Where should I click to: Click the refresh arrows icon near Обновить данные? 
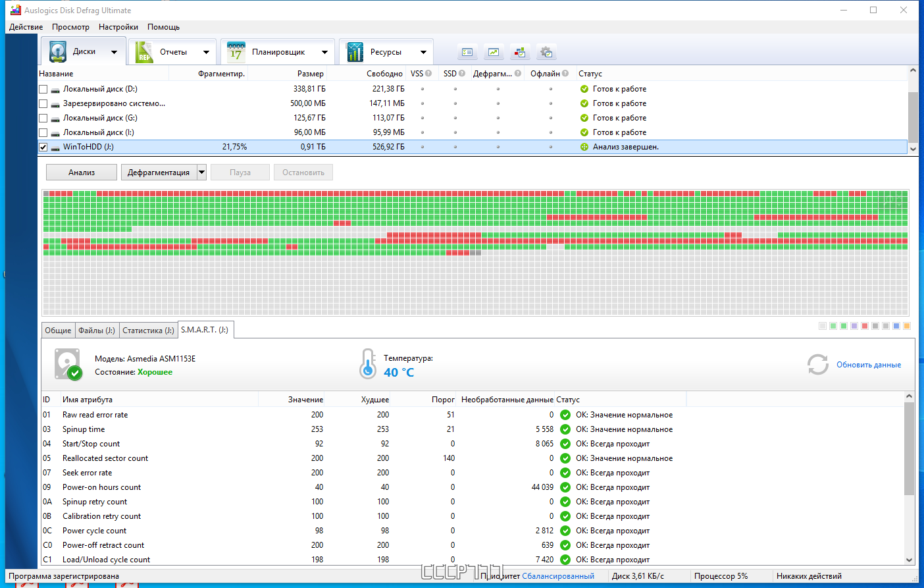[818, 364]
